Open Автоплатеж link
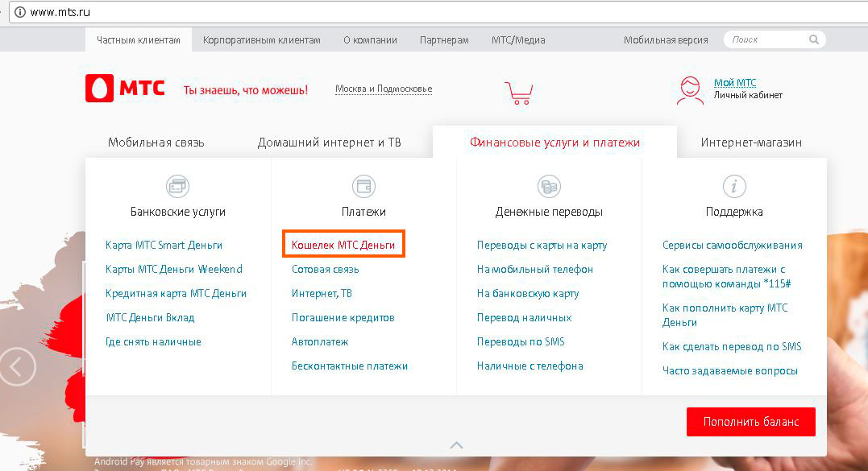 (320, 341)
